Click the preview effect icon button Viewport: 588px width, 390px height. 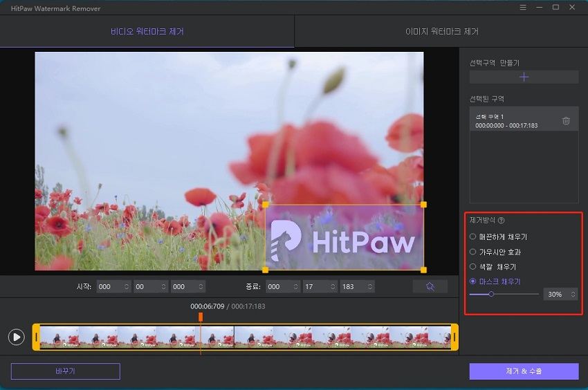pos(430,286)
